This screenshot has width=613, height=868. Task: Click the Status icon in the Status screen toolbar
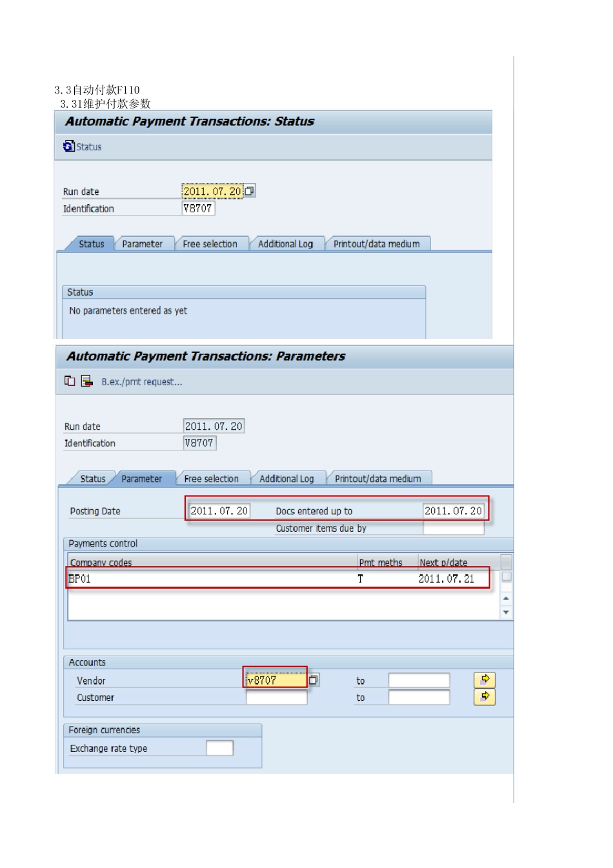(69, 146)
